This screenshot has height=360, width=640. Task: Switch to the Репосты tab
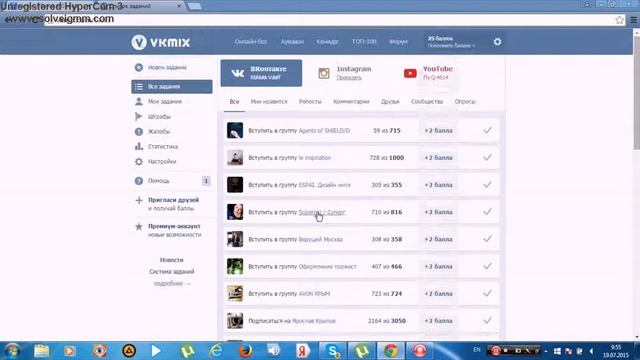coord(310,102)
